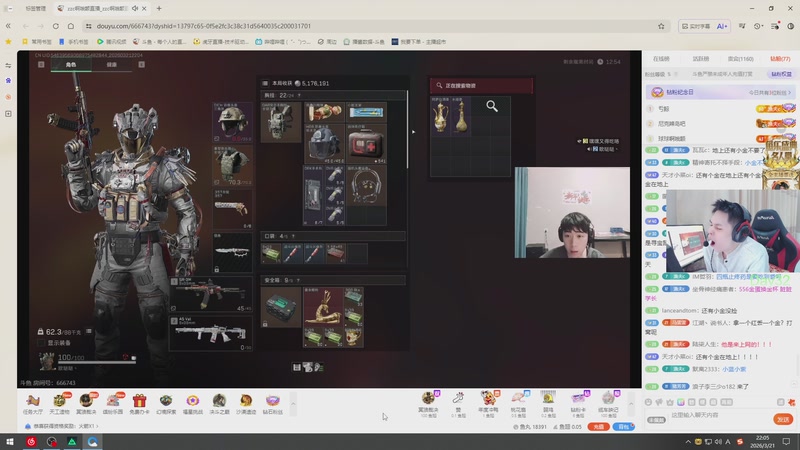Send the 赞 gift
800x450 pixels.
click(458, 405)
